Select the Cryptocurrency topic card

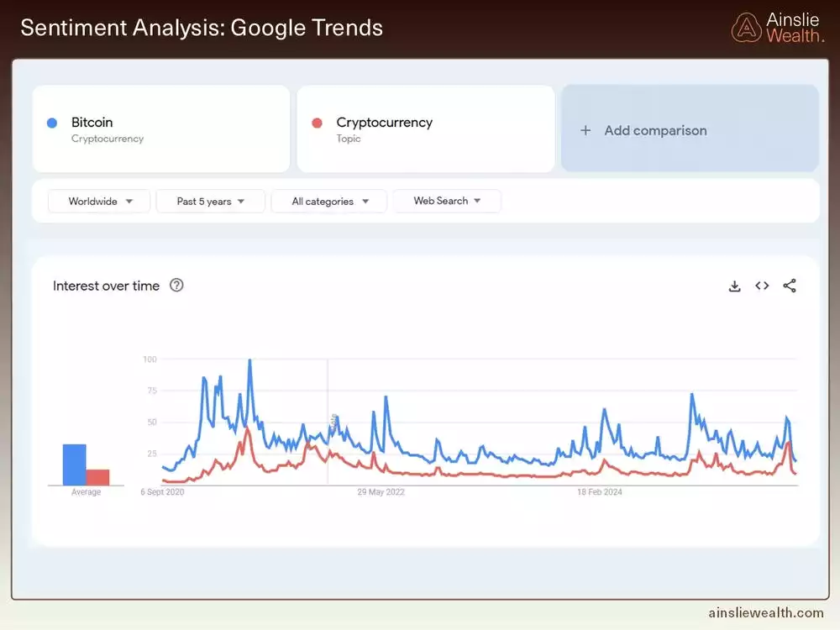point(426,128)
